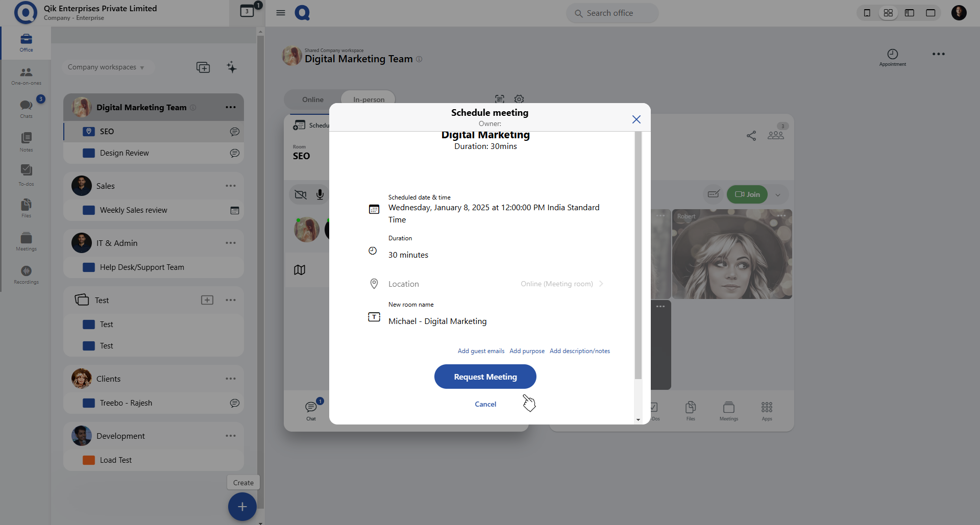Switch to the Online tab
This screenshot has width=980, height=525.
(x=312, y=99)
